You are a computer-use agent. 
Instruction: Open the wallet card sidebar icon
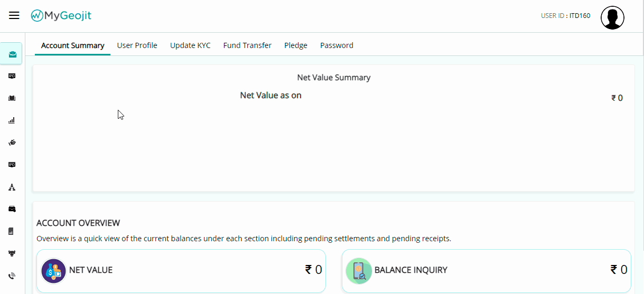click(x=12, y=209)
